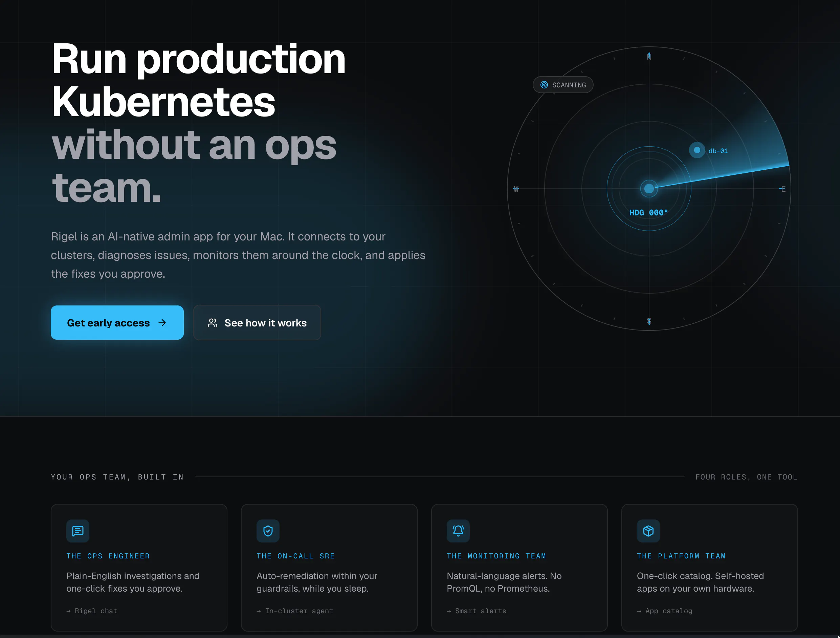Click the Plain-English investigations description
This screenshot has height=638, width=840.
pyautogui.click(x=133, y=582)
